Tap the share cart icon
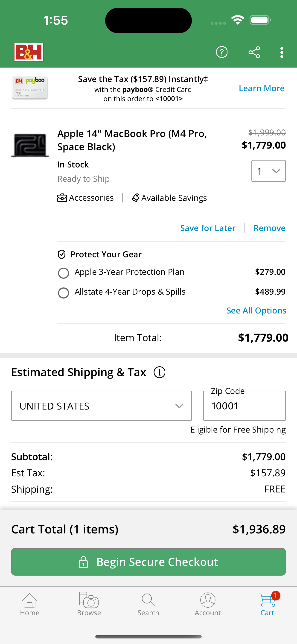297x644 pixels. pyautogui.click(x=254, y=52)
